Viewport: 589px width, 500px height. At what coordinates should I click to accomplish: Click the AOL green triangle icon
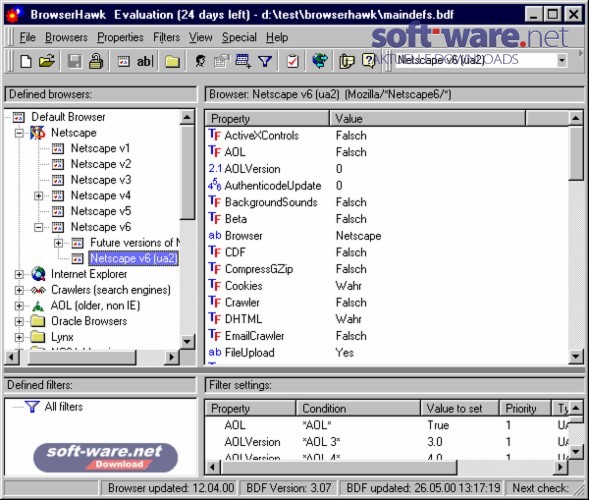(38, 306)
